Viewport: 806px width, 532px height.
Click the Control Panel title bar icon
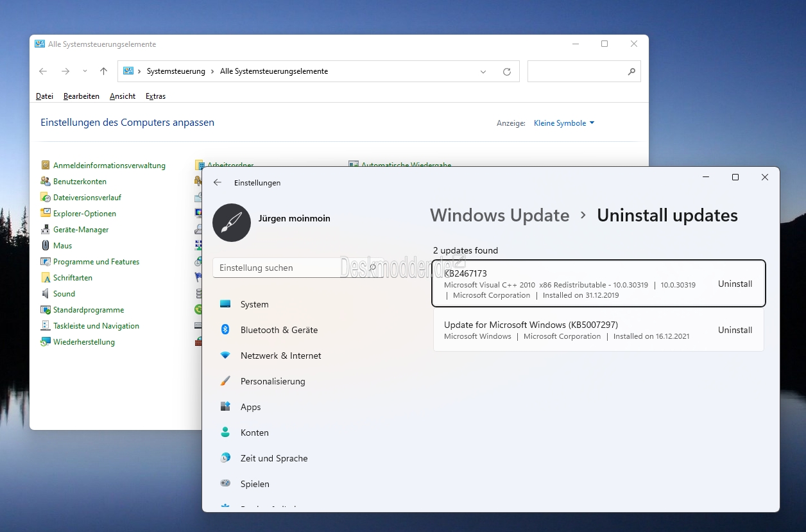pyautogui.click(x=40, y=44)
